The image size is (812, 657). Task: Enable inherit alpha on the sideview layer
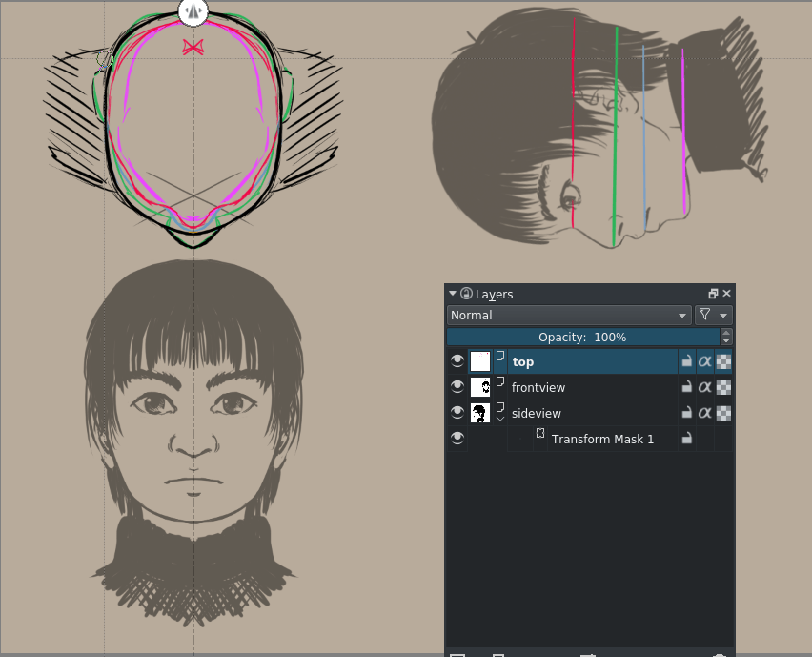pyautogui.click(x=723, y=413)
